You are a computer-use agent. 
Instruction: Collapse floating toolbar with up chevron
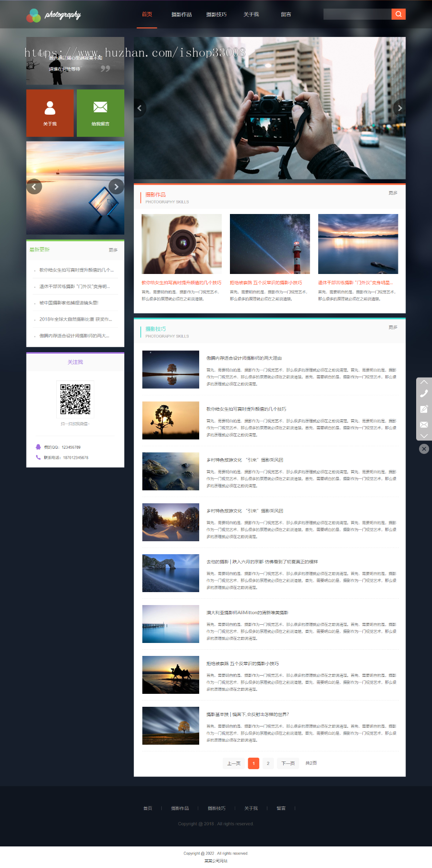[x=424, y=382]
